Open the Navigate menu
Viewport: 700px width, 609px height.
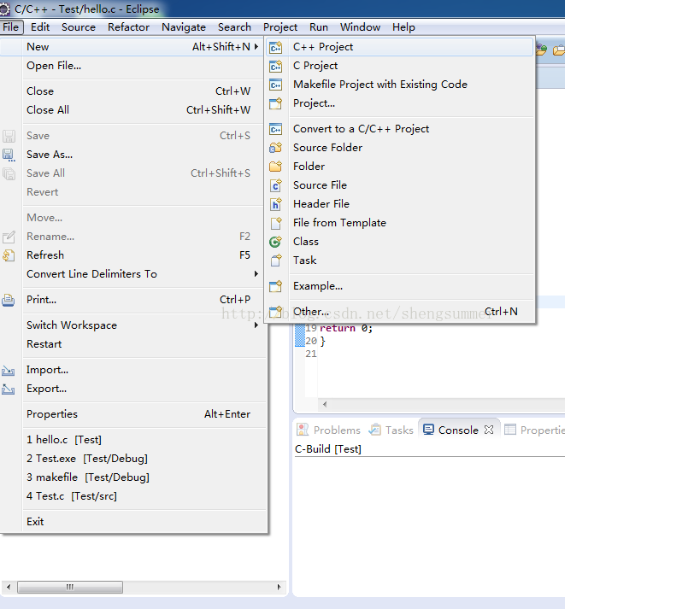pos(184,27)
